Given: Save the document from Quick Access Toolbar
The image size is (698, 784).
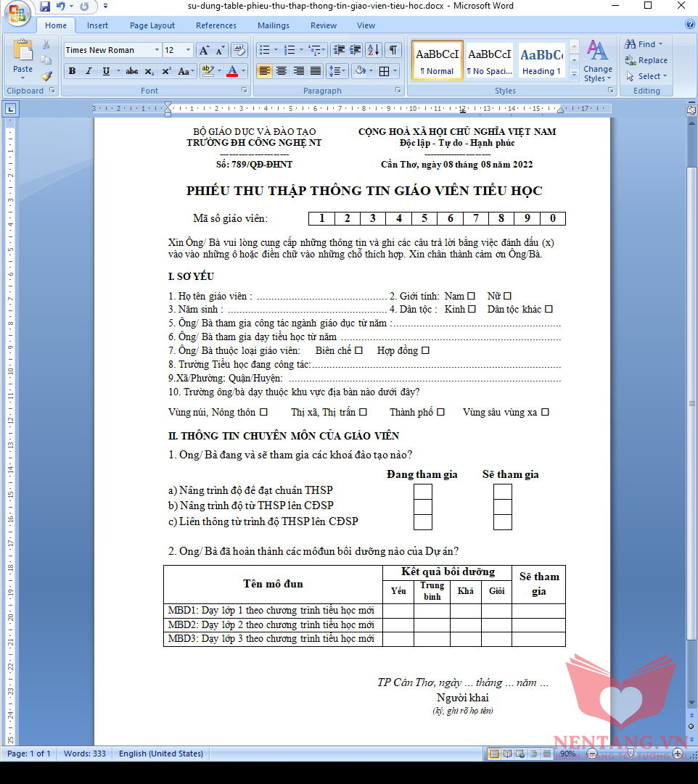Looking at the screenshot, I should (45, 7).
